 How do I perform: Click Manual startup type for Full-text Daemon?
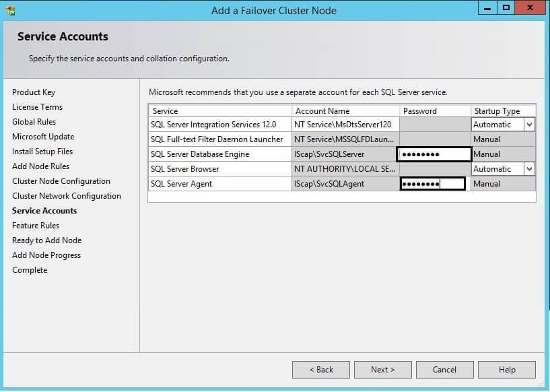coord(504,139)
